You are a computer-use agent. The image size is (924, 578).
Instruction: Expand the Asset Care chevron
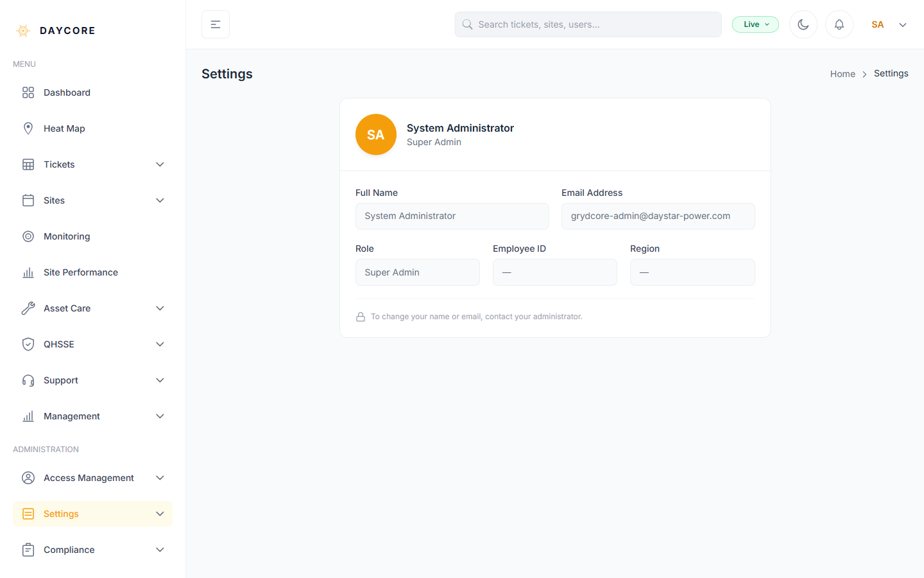pos(160,308)
